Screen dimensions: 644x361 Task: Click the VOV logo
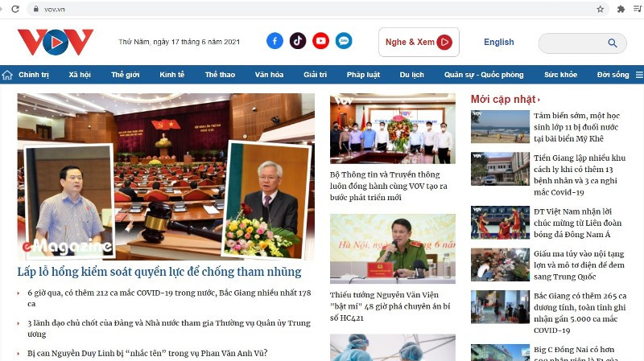(56, 42)
